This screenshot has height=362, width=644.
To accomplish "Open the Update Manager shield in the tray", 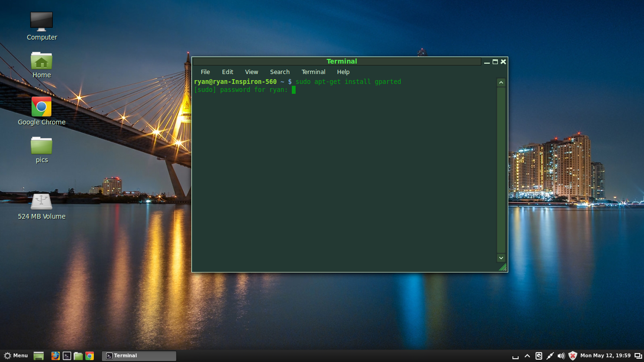I will 572,356.
